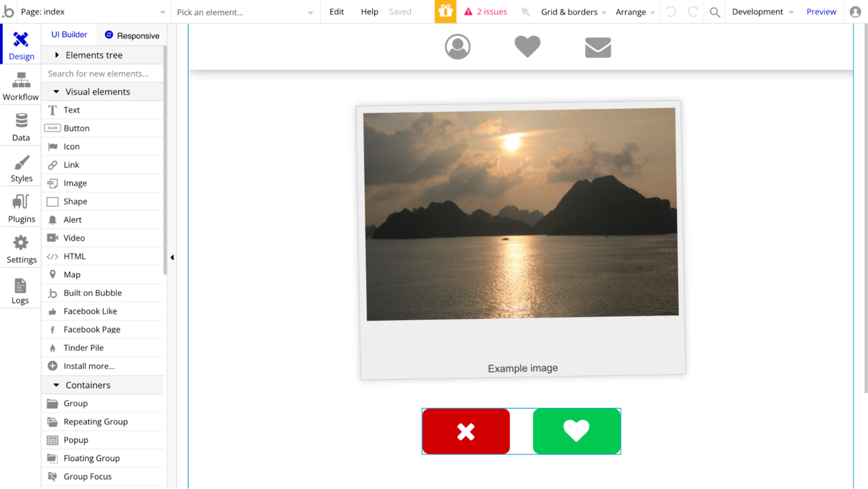
Task: Open the account avatar menu
Action: pyautogui.click(x=856, y=11)
